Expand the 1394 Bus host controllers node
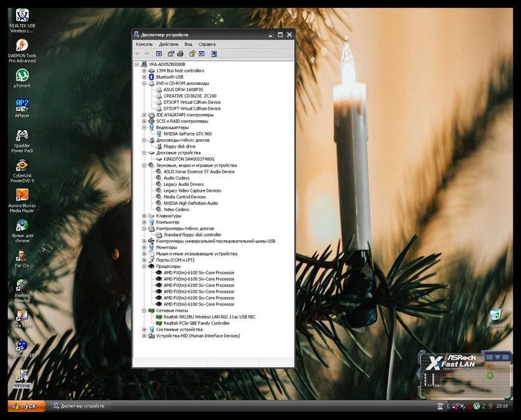Viewport: 521px width, 420px height. tap(144, 71)
